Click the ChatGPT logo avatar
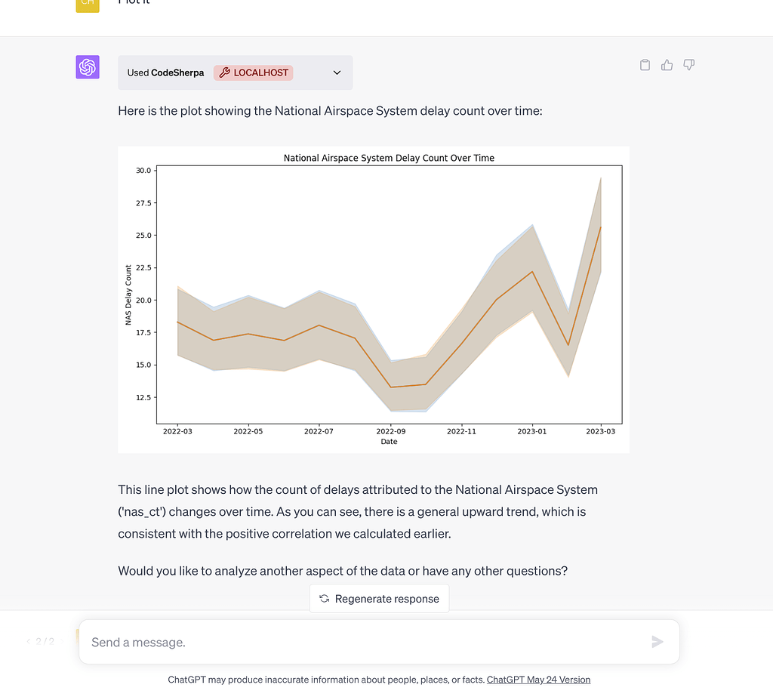 (88, 67)
